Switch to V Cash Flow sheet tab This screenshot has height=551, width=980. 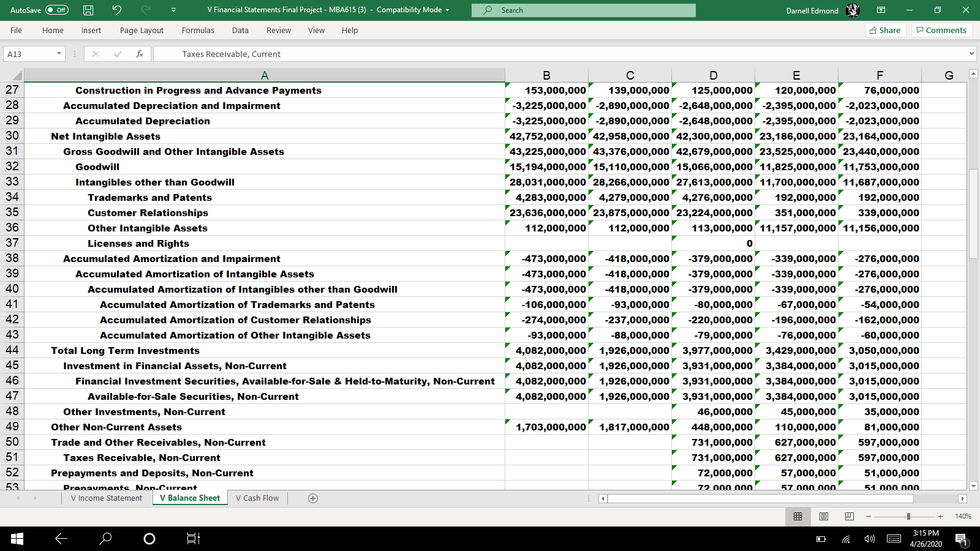[257, 498]
